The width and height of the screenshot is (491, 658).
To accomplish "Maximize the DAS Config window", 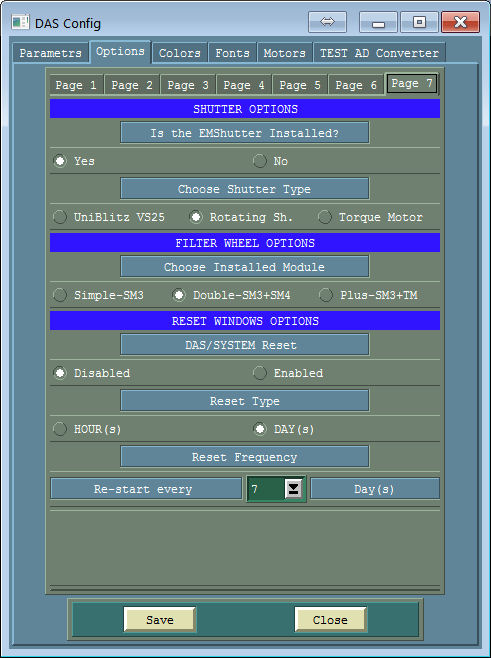I will pyautogui.click(x=419, y=22).
